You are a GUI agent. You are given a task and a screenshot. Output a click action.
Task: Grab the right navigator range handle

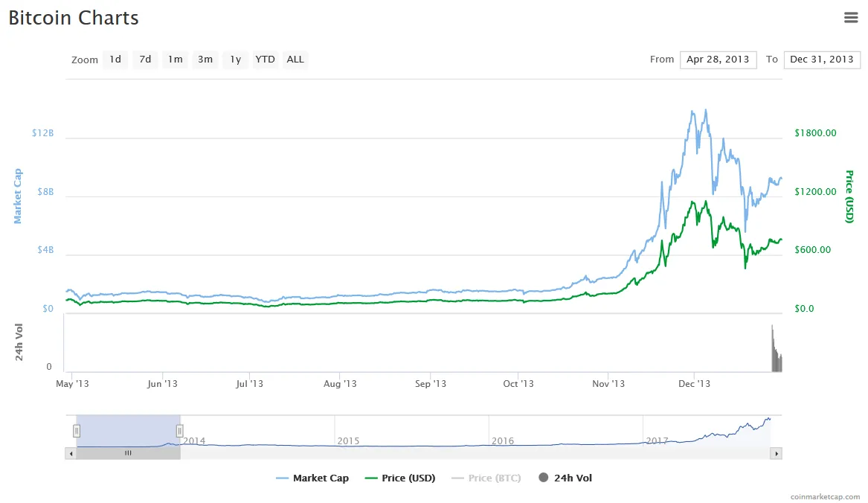180,431
